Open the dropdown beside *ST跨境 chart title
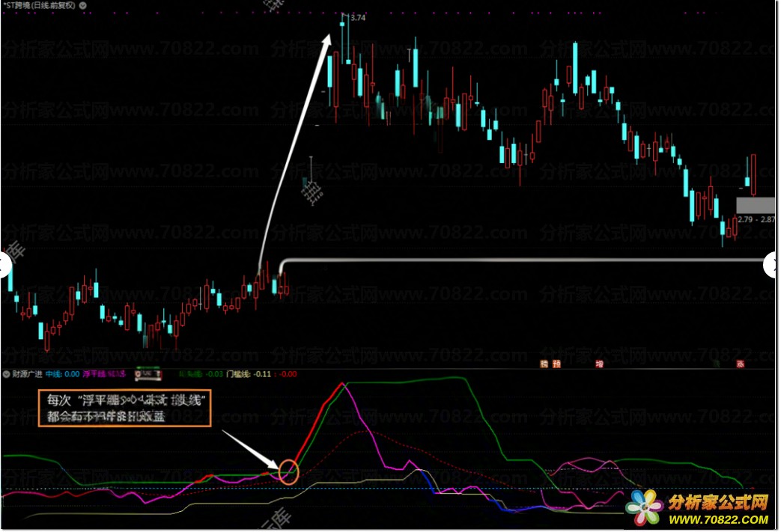This screenshot has height=532, width=781. (82, 5)
